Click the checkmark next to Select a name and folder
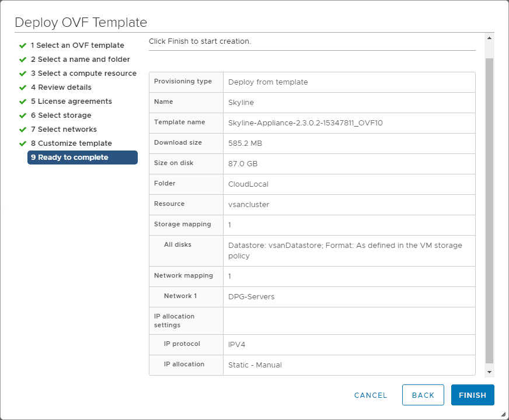 [23, 60]
